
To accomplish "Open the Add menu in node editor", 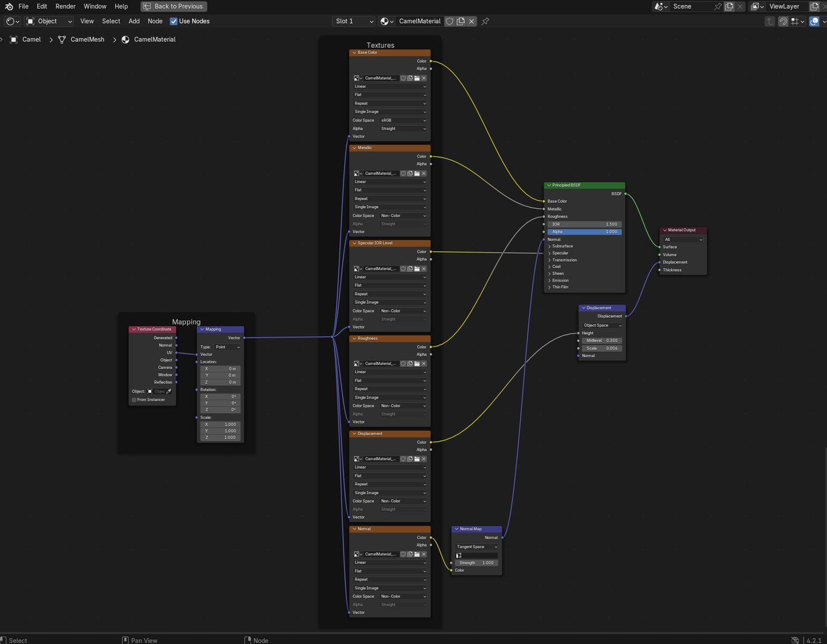I will pyautogui.click(x=134, y=21).
